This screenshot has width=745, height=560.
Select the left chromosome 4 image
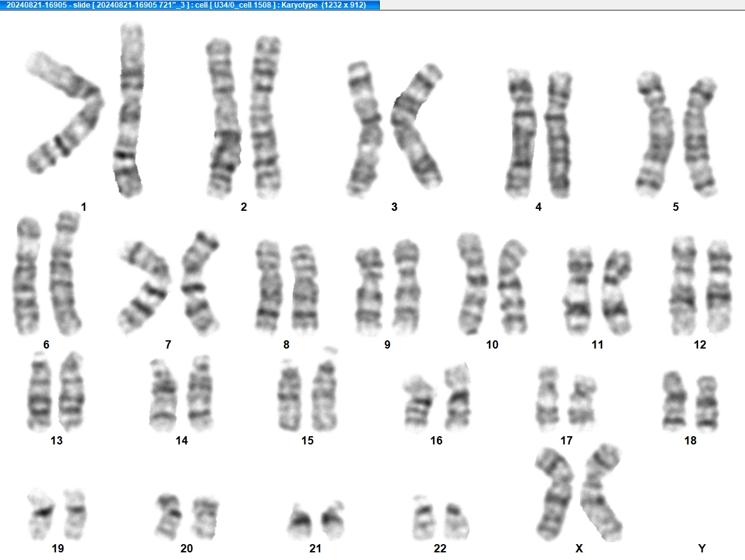[521, 133]
